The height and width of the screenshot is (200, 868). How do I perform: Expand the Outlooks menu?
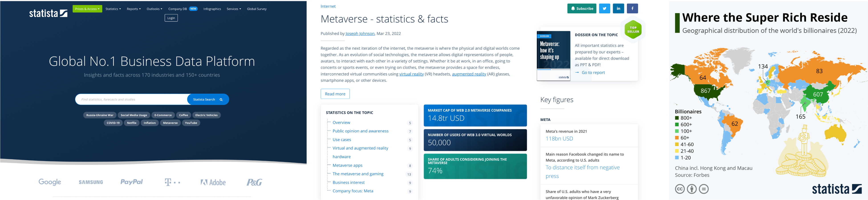[154, 9]
